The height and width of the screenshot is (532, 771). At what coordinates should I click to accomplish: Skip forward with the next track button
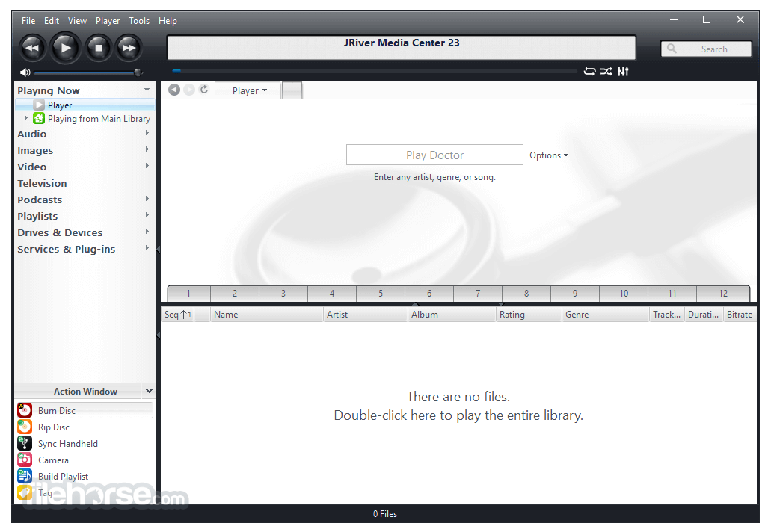(129, 48)
